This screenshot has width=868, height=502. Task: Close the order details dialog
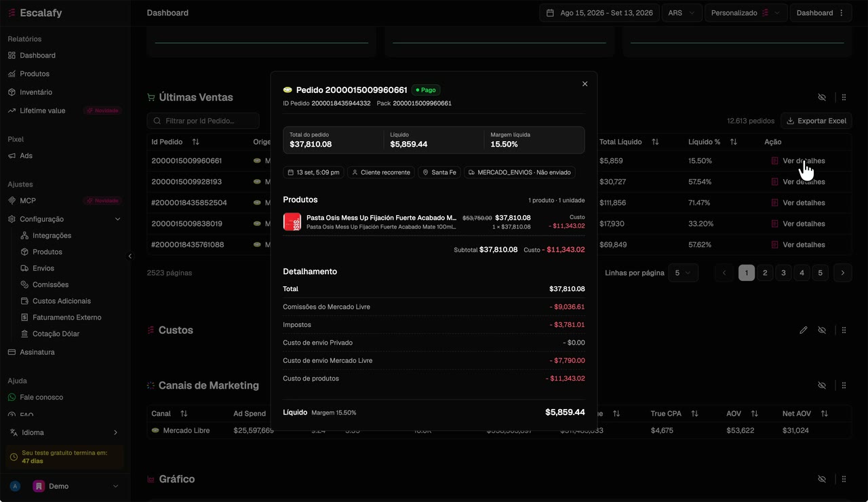point(585,84)
